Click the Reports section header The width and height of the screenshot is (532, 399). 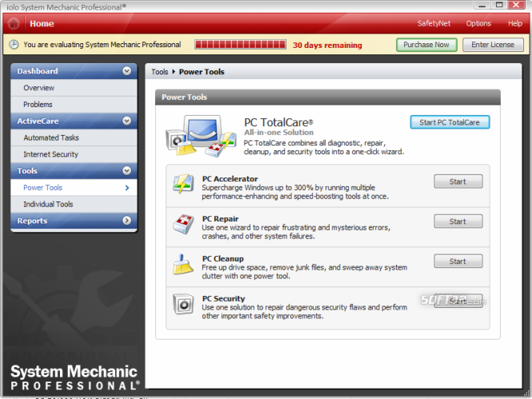74,221
